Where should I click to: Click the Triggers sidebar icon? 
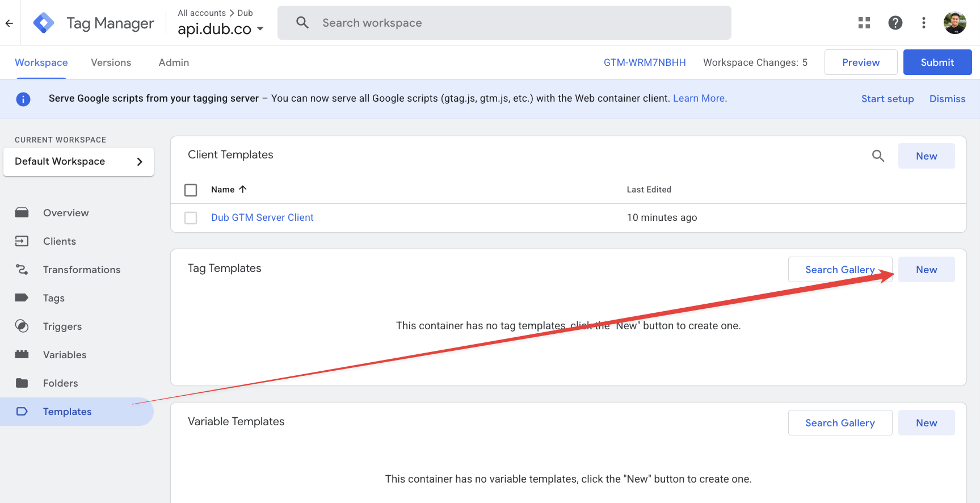pyautogui.click(x=22, y=326)
